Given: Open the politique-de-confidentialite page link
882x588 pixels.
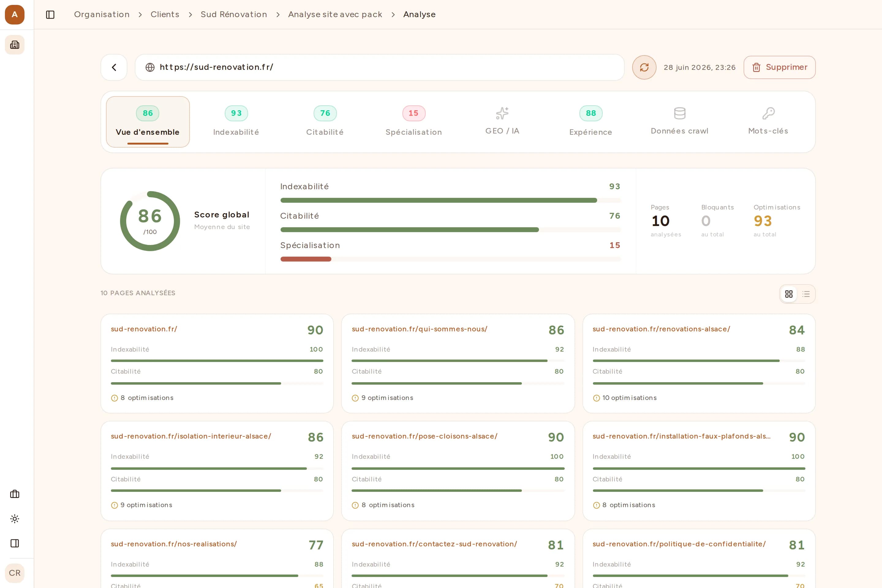Looking at the screenshot, I should point(679,544).
